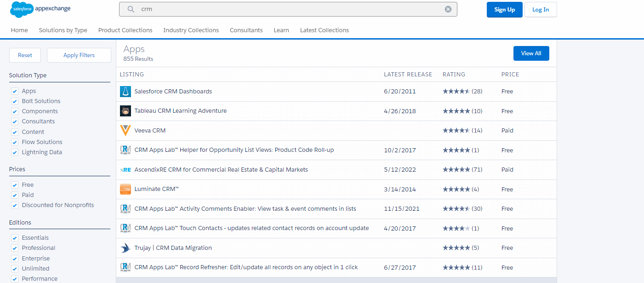Open the Trujay CRM Data Migration listing
This screenshot has width=644, height=283.
click(x=173, y=248)
